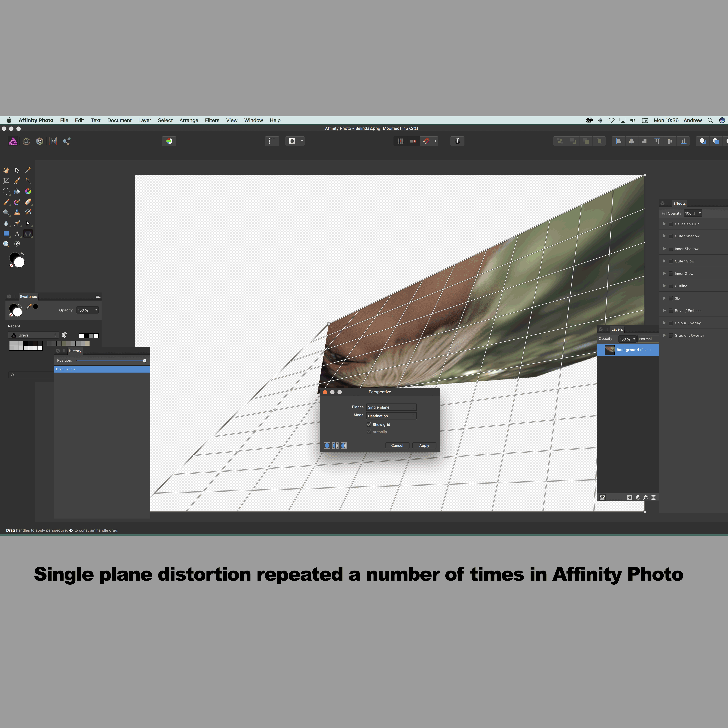Switch to the Develop Persona

click(x=40, y=141)
